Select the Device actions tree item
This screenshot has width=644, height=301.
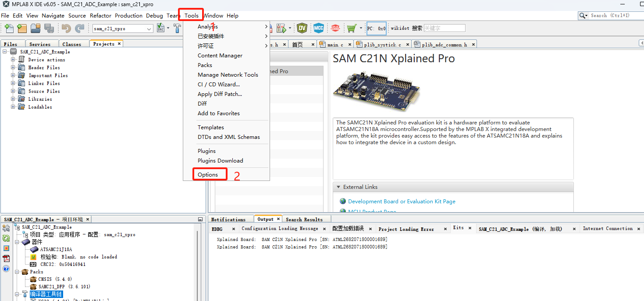(x=46, y=60)
